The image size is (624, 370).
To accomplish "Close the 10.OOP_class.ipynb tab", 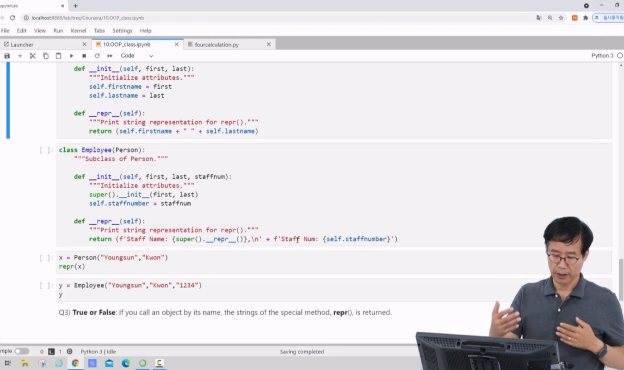I will click(177, 45).
